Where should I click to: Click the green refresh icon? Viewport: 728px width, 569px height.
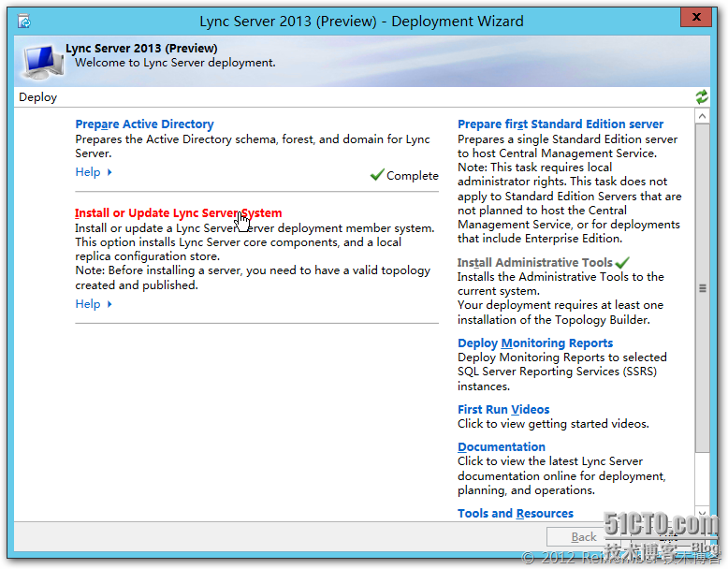[701, 96]
